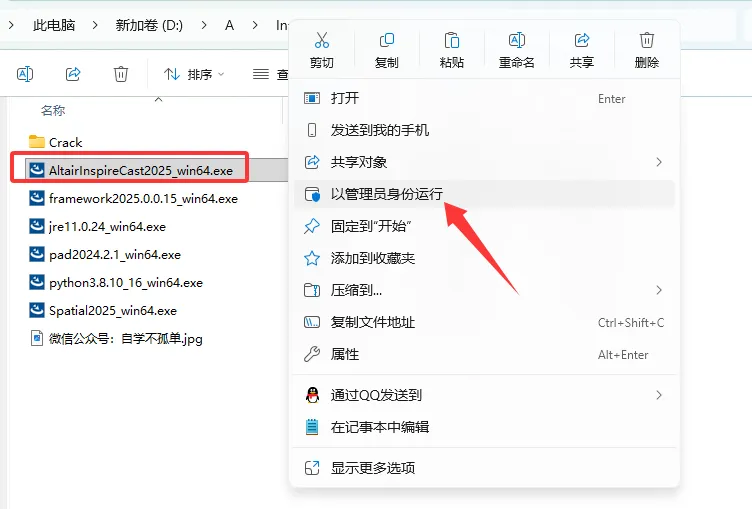Go to 此电脑 in the address bar

pos(54,25)
